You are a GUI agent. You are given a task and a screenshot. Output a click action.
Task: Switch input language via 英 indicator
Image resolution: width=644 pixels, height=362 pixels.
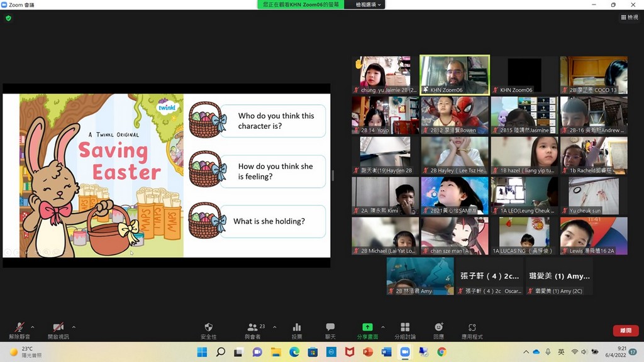tap(561, 352)
